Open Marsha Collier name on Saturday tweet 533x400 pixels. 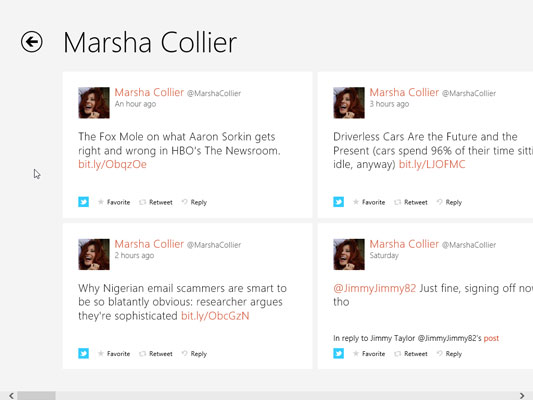[x=404, y=244]
